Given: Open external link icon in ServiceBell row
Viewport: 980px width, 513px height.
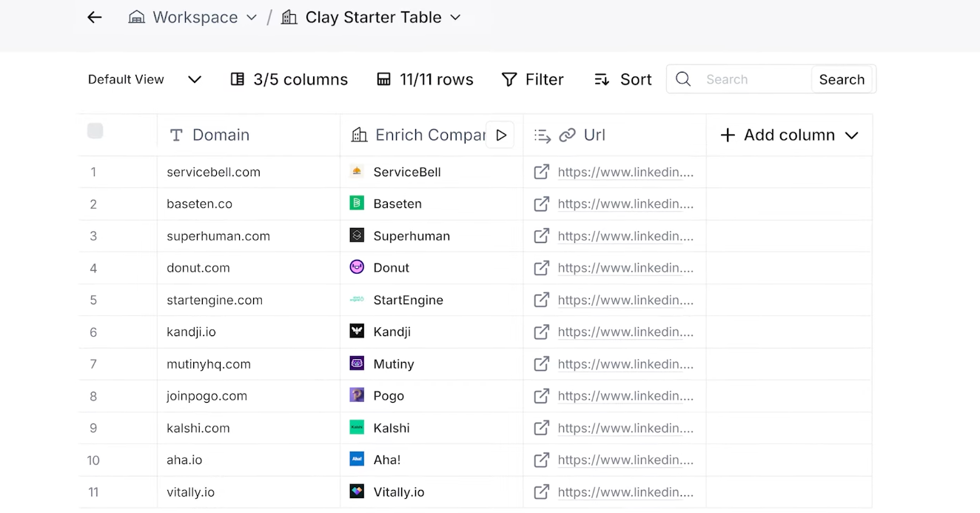Looking at the screenshot, I should [x=542, y=172].
